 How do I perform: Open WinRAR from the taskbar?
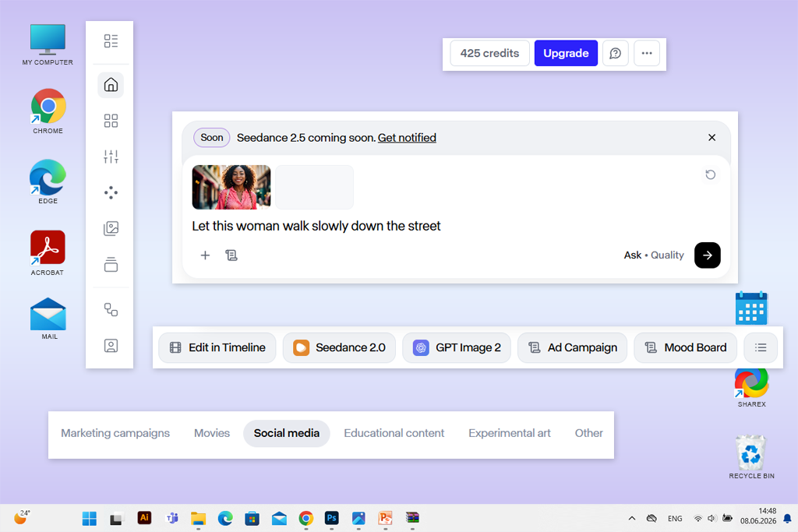tap(412, 518)
